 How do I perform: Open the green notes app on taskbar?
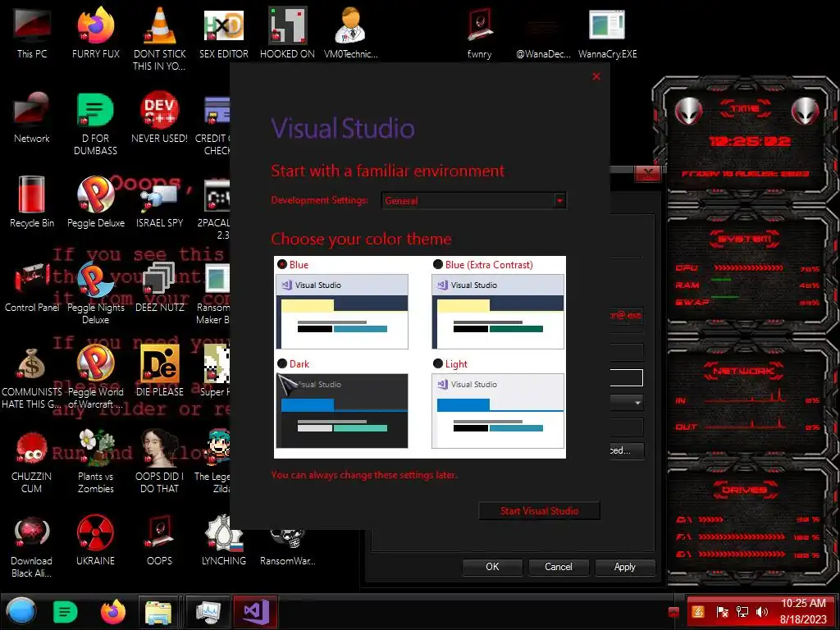point(66,612)
